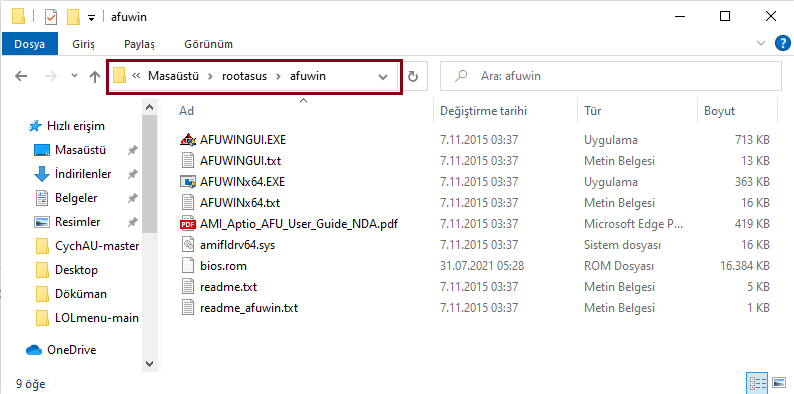Open the Customize Quick Access Toolbar dropdown
This screenshot has height=394, width=794.
(x=91, y=18)
